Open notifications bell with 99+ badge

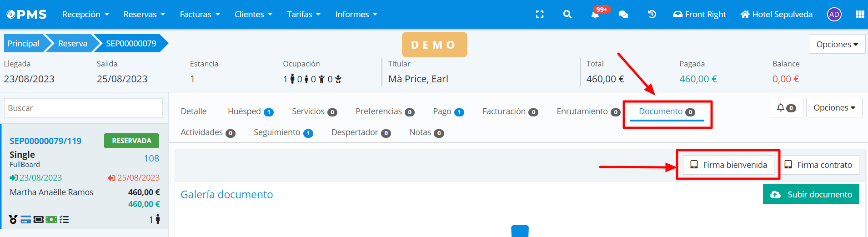coord(595,15)
